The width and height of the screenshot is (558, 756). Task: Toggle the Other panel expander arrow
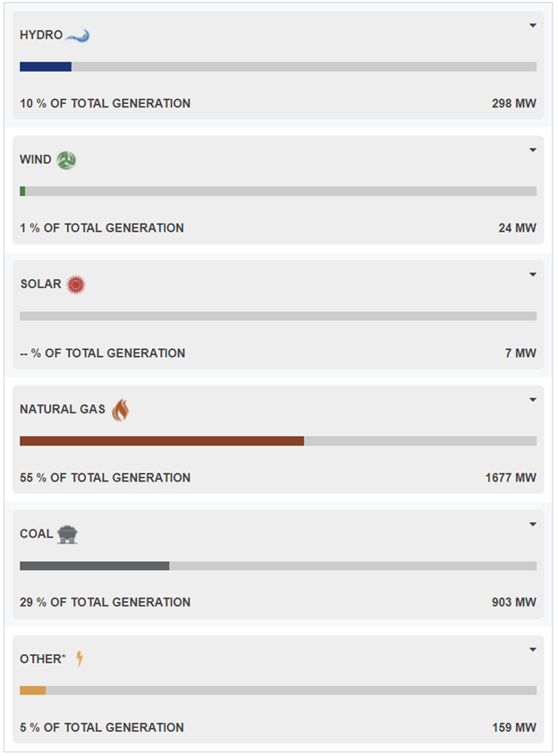point(533,650)
